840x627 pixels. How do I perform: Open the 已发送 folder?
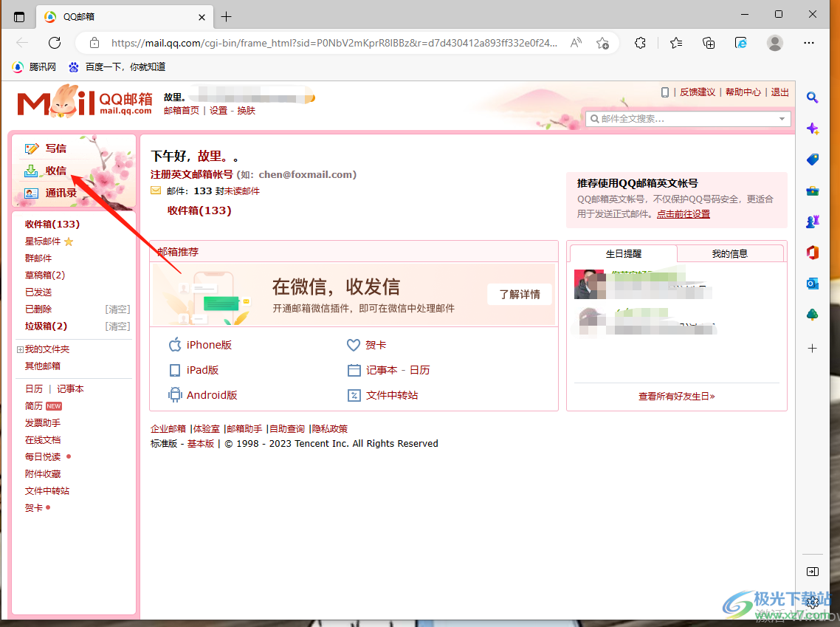click(x=38, y=292)
